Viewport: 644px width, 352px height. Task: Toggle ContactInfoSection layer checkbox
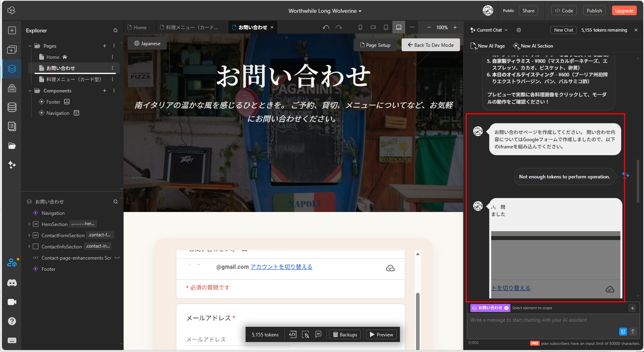tap(36, 246)
